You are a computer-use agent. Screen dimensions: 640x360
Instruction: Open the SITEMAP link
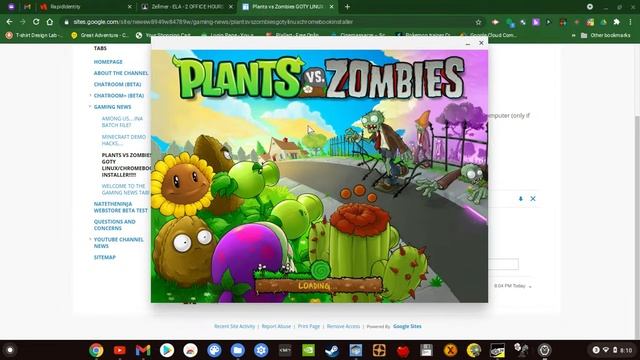pyautogui.click(x=105, y=258)
